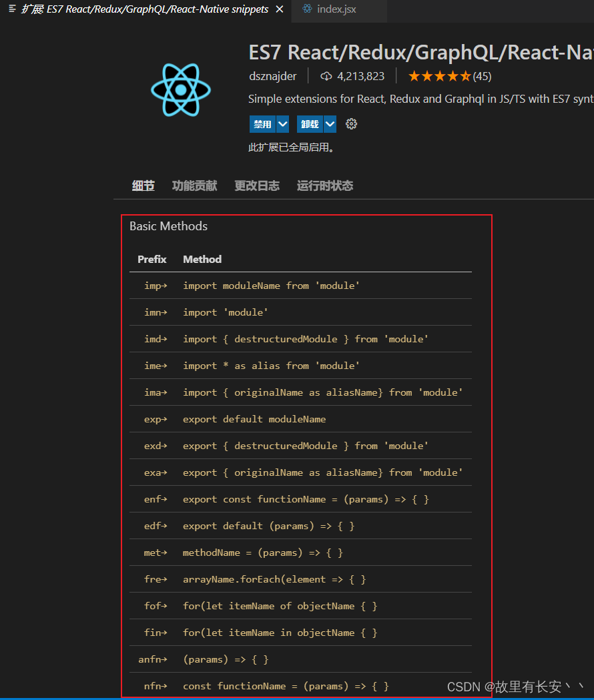The image size is (594, 700).
Task: Switch to the 功能贡献 tab
Action: pyautogui.click(x=195, y=186)
